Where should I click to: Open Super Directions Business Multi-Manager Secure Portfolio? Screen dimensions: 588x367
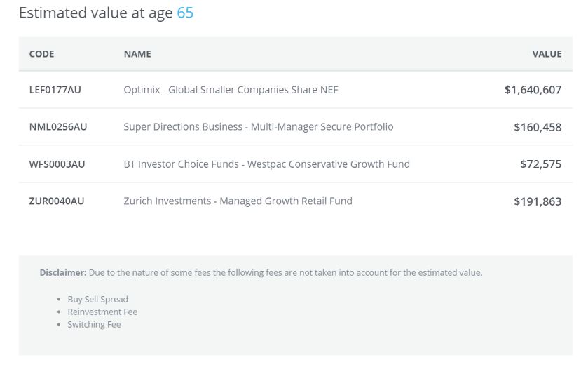click(x=259, y=127)
